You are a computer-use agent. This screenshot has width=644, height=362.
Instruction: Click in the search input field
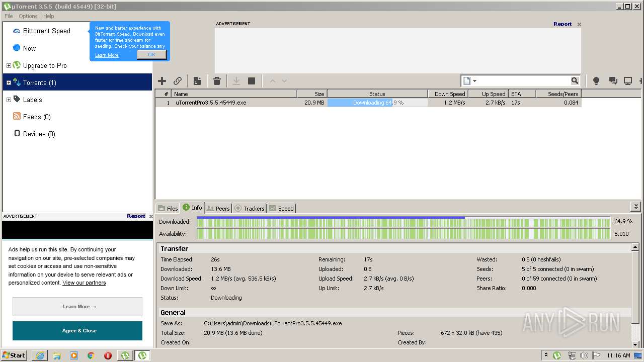coord(524,81)
